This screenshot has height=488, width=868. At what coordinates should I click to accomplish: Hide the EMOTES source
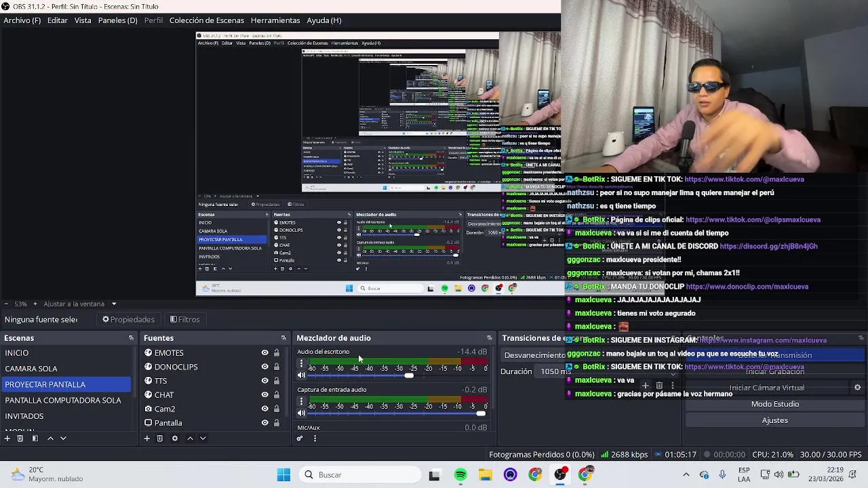coord(264,352)
